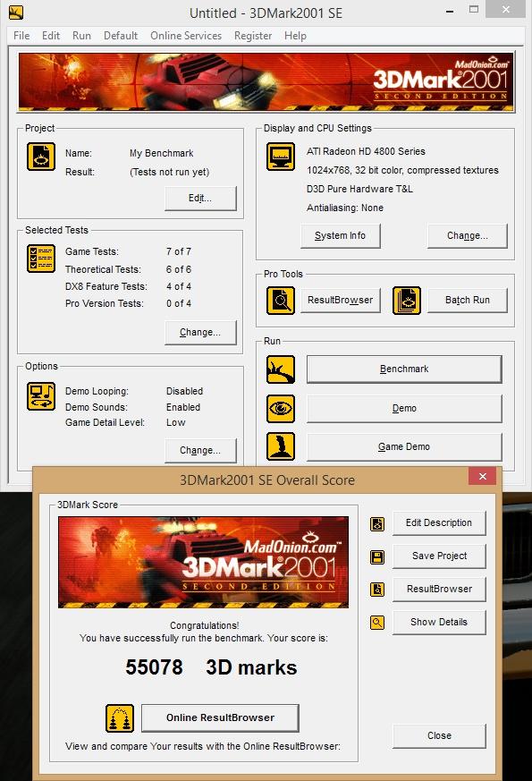Click the 3DMark app icon in title bar
The image size is (532, 781).
coord(16,12)
